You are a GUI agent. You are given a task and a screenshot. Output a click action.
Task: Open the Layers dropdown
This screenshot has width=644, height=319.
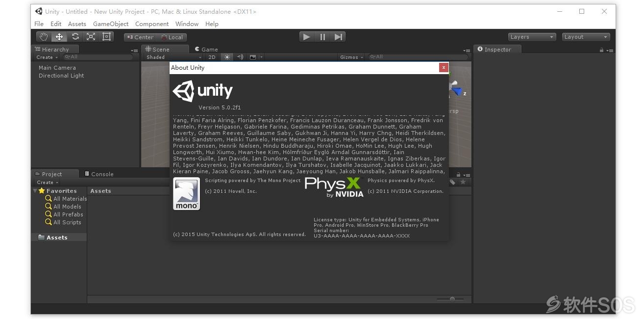tap(532, 37)
